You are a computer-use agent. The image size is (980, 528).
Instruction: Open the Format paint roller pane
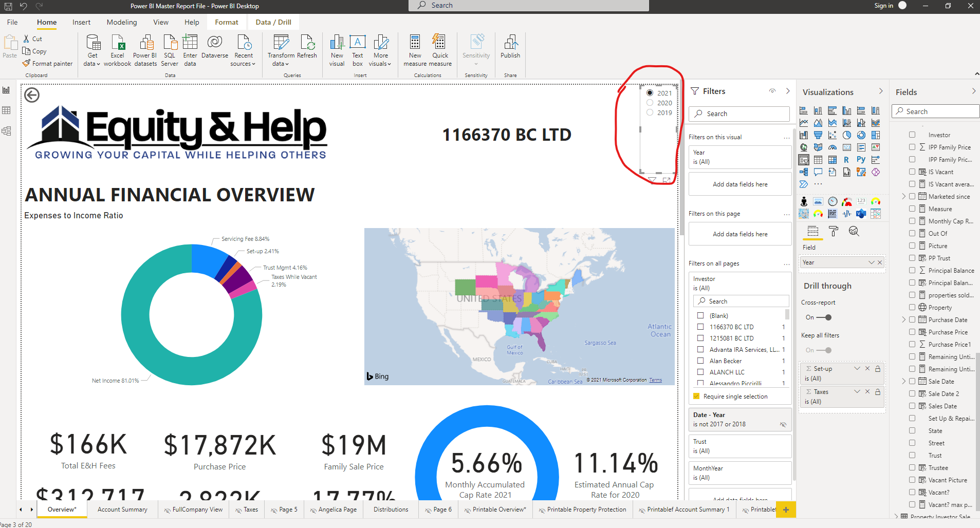834,231
